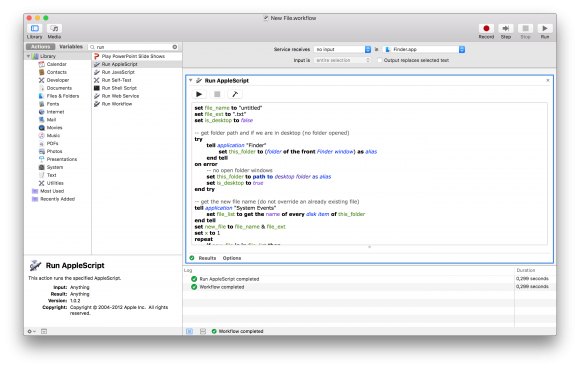Click inside the AppleScript code editor
This screenshot has width=580, height=369.
(x=369, y=173)
